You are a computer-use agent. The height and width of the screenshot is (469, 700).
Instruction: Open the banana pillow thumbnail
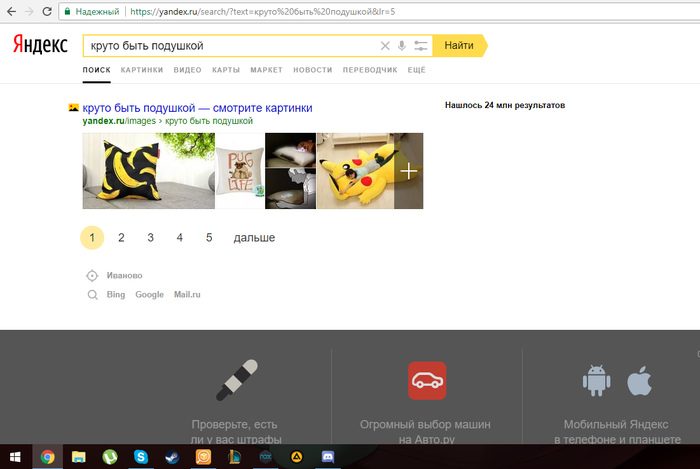tap(148, 171)
